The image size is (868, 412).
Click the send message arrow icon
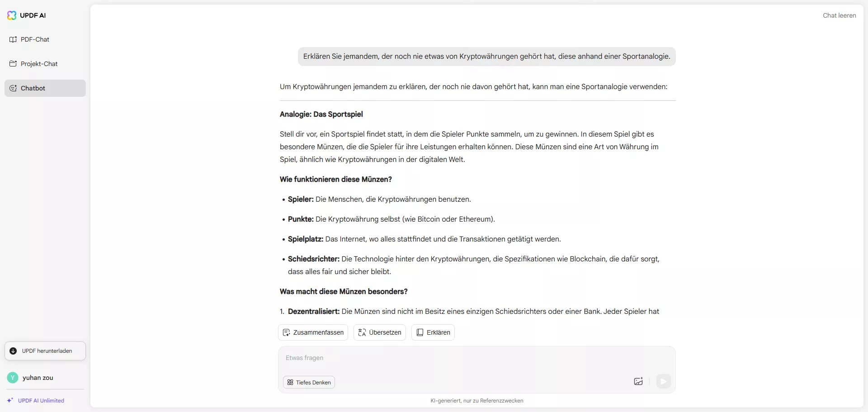click(x=663, y=382)
